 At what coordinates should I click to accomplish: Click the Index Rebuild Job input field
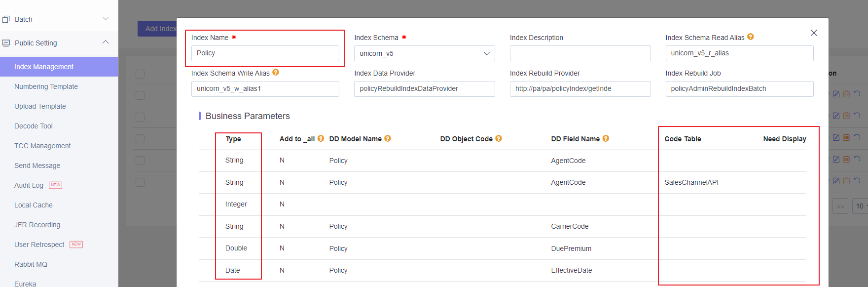pyautogui.click(x=739, y=89)
